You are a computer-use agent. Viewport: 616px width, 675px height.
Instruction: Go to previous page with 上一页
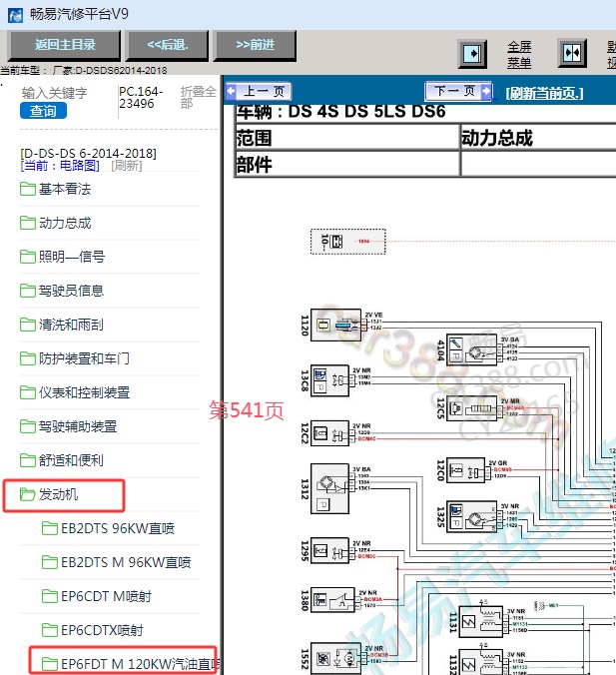259,91
